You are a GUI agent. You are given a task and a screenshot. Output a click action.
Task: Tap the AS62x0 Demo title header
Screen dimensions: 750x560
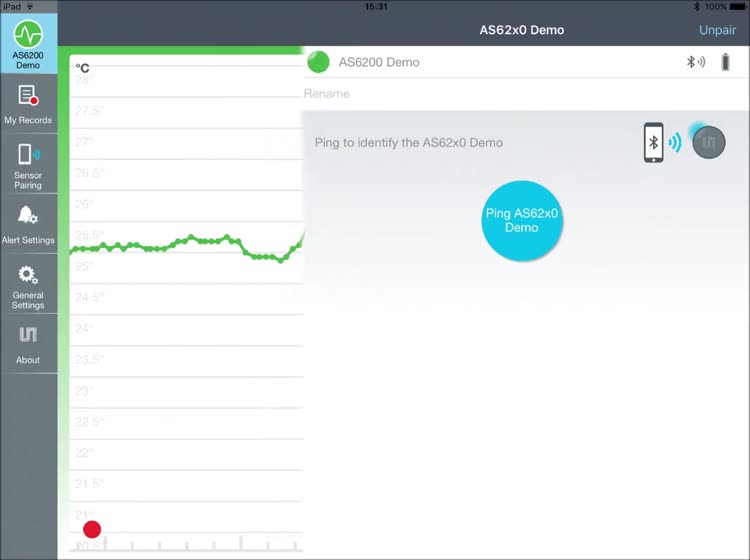pyautogui.click(x=521, y=30)
